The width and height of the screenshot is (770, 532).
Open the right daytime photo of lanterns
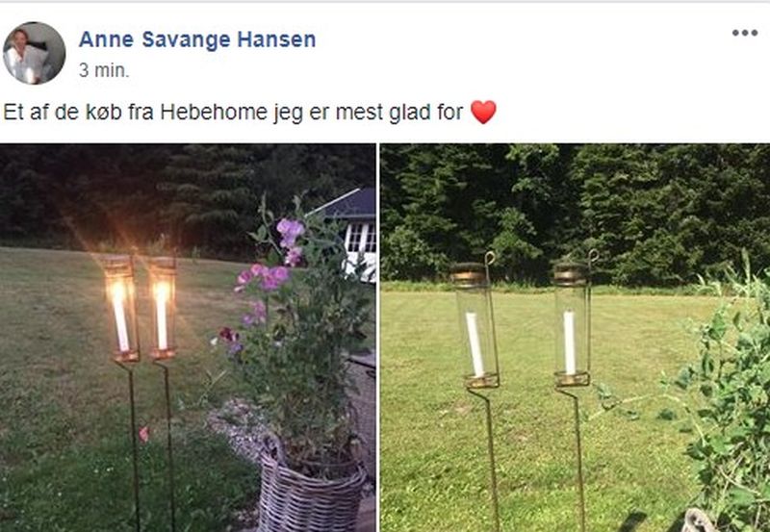pos(575,338)
